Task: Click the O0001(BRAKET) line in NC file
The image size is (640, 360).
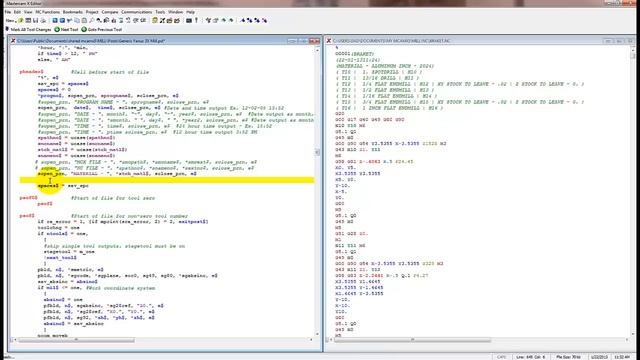Action: point(354,54)
